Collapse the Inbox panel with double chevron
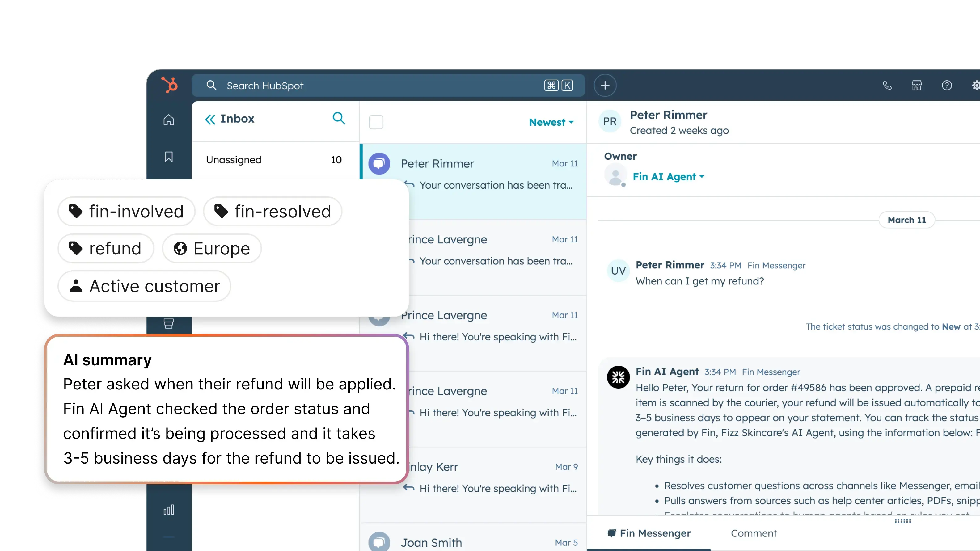The width and height of the screenshot is (980, 551). (x=210, y=119)
